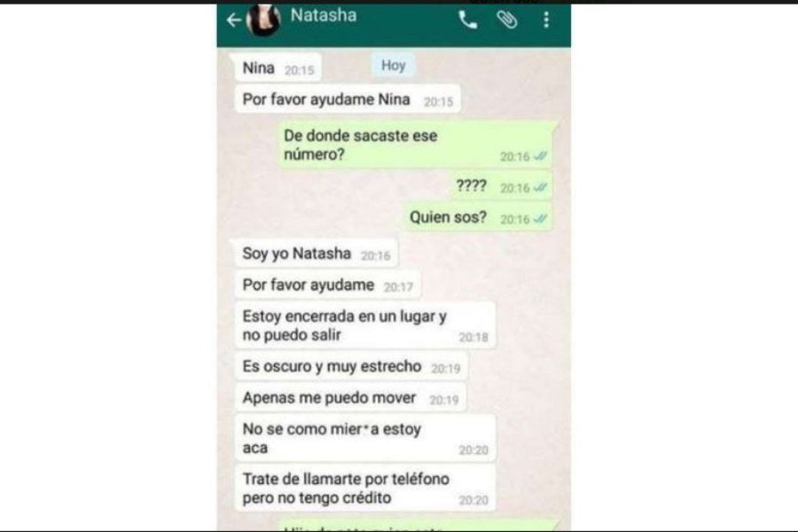This screenshot has height=532, width=798.
Task: Select 'Soy yo Natasha' message
Action: pyautogui.click(x=316, y=254)
